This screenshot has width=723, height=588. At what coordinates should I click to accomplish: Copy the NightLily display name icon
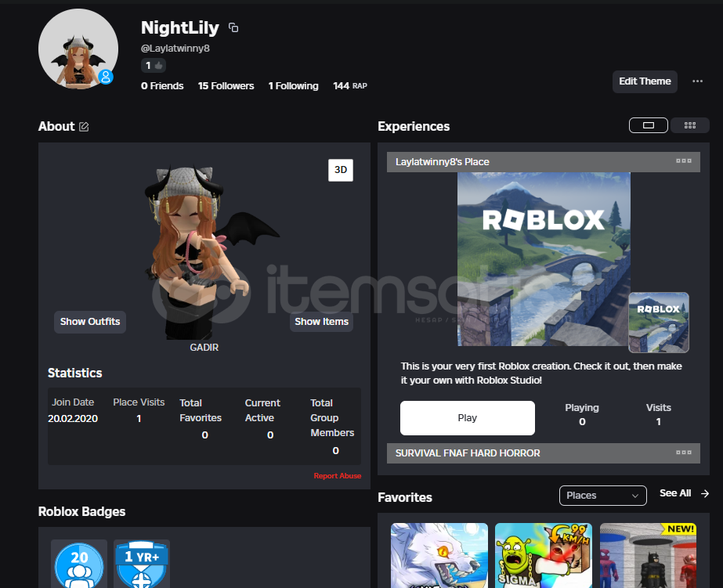233,27
